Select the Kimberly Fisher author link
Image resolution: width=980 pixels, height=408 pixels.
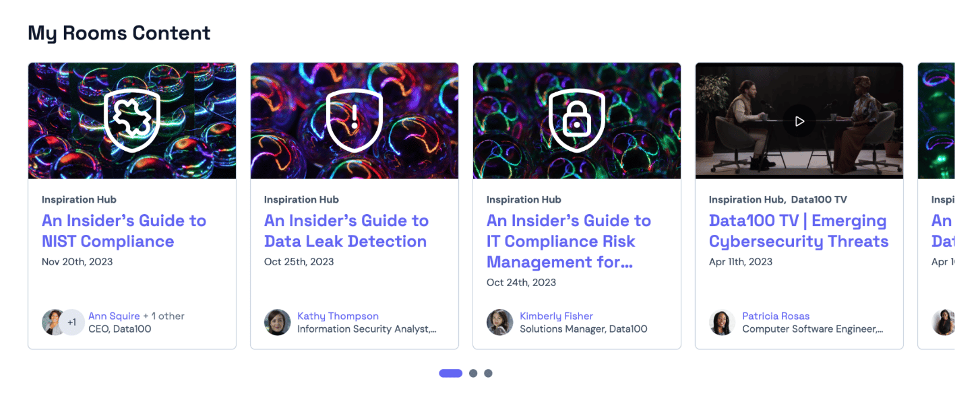click(x=556, y=316)
